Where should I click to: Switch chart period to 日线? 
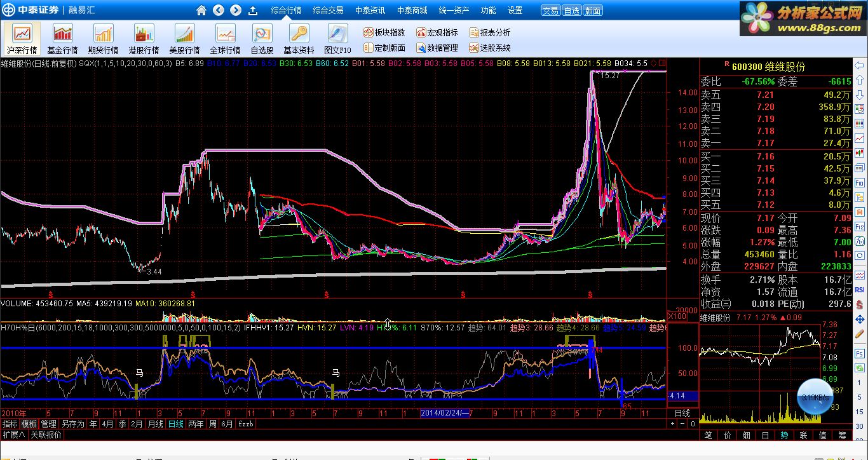175,424
